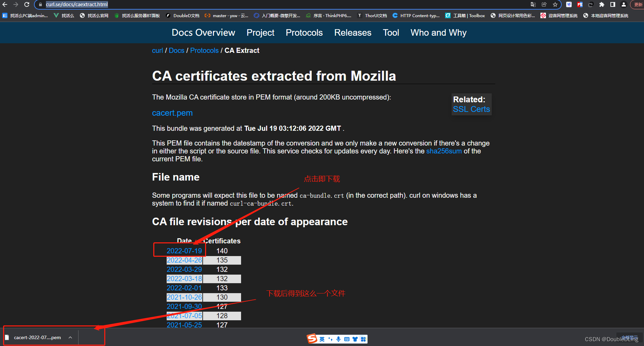Open the HTTP Content-type bookmark

416,15
